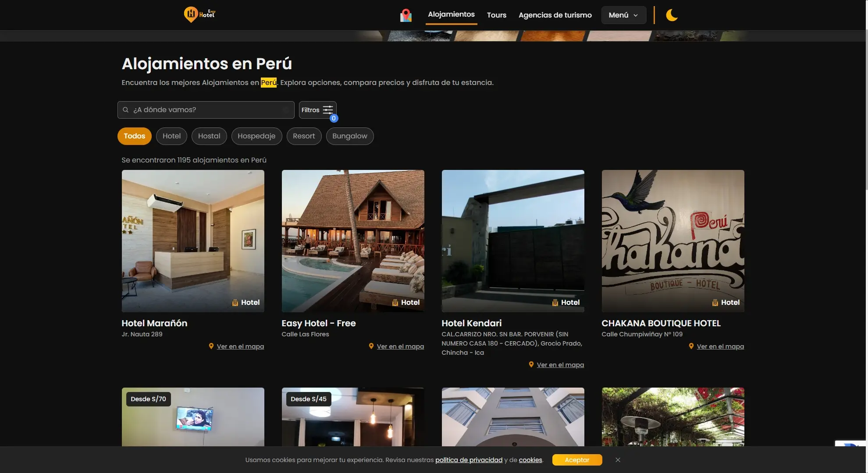Click the hotel badge icon on Easy Hotel photo
Viewport: 868px width, 473px height.
(x=395, y=302)
